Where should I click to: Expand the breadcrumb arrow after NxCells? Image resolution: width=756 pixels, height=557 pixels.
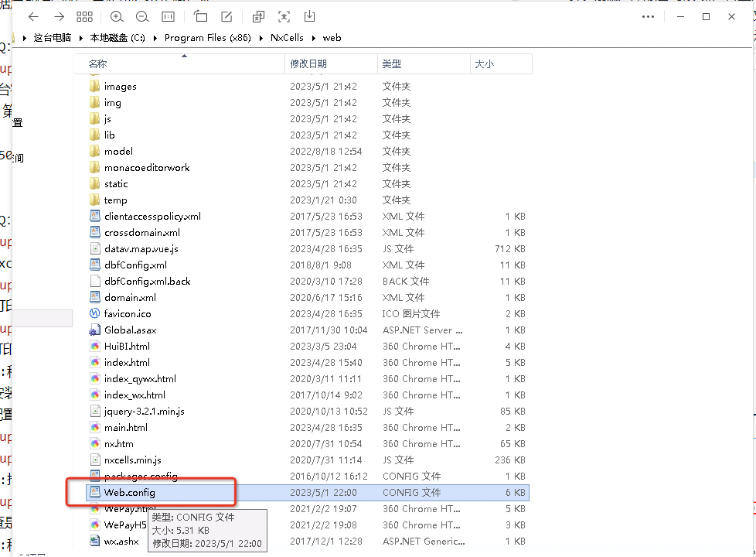point(314,37)
